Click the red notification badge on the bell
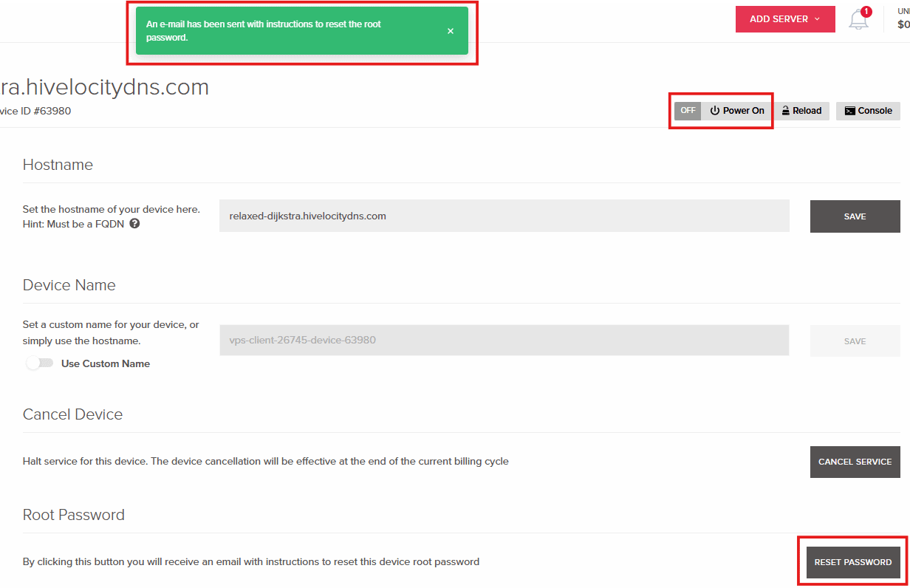This screenshot has height=588, width=910. (x=867, y=12)
